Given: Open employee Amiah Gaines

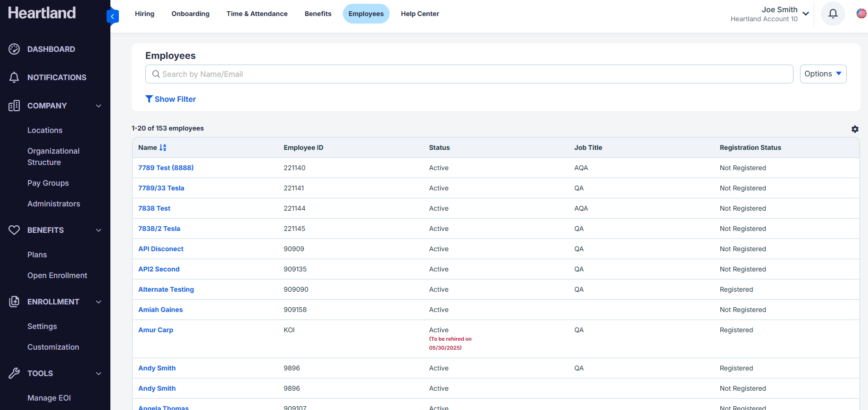Looking at the screenshot, I should point(160,310).
